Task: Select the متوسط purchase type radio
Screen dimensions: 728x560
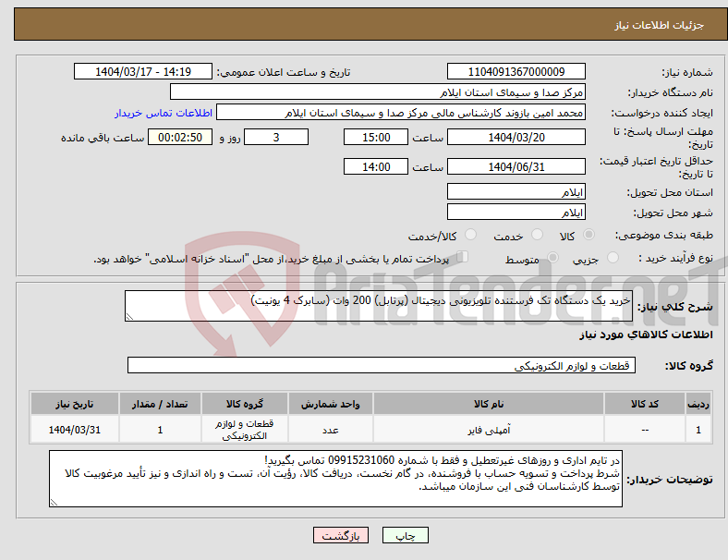Action: (552, 257)
